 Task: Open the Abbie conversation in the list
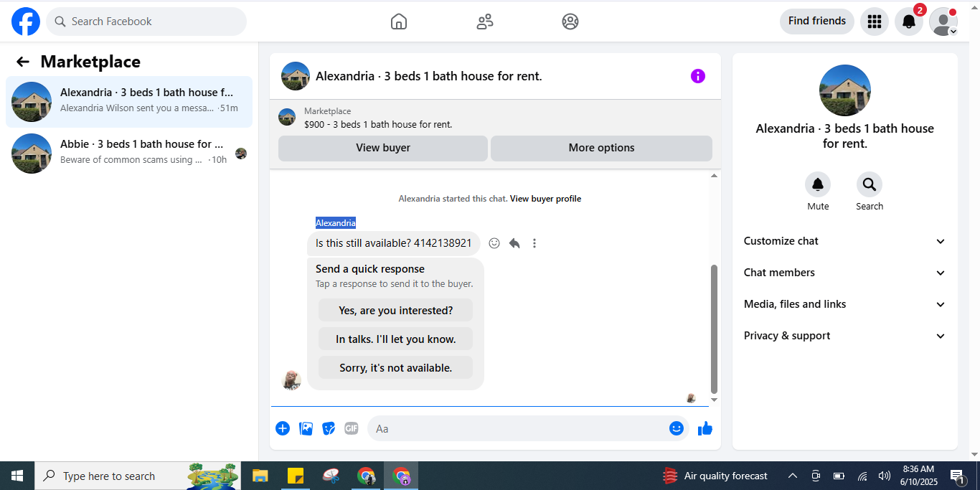click(129, 154)
